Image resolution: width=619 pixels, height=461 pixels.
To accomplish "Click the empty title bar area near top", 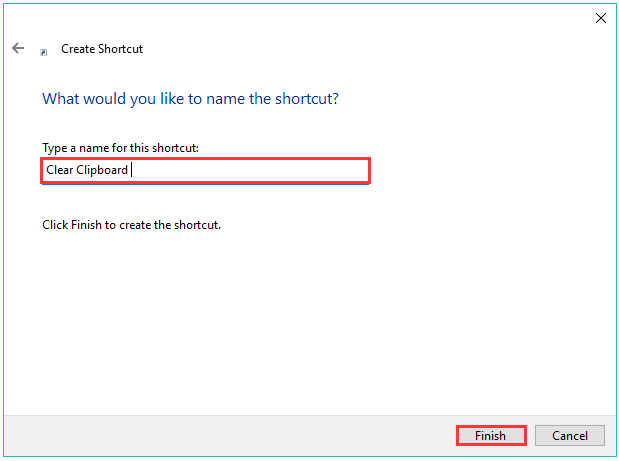I will tap(296, 18).
